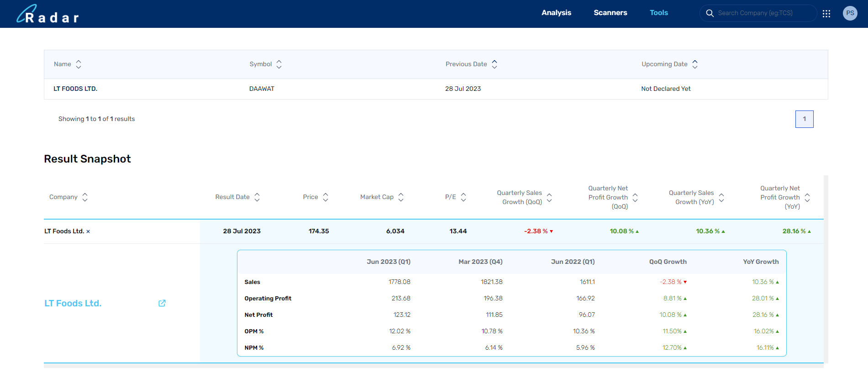Click the Mar 2023 (Q4) column header
The height and width of the screenshot is (373, 868).
point(480,262)
